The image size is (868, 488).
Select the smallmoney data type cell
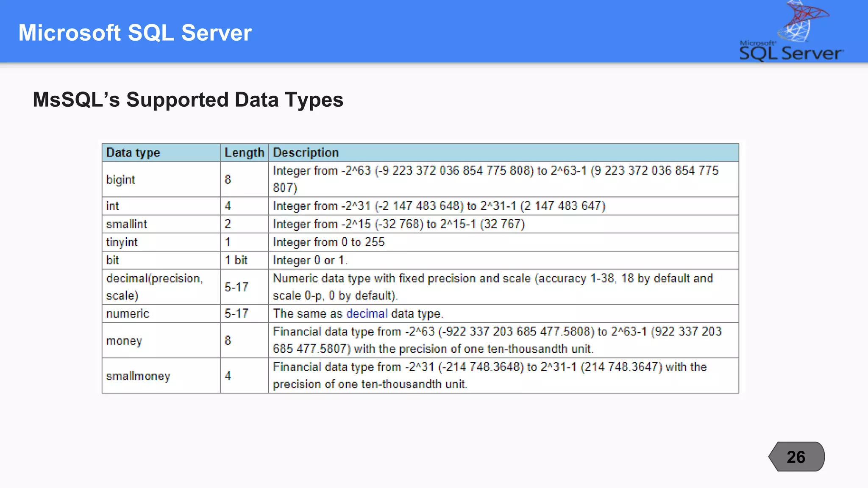(x=138, y=376)
